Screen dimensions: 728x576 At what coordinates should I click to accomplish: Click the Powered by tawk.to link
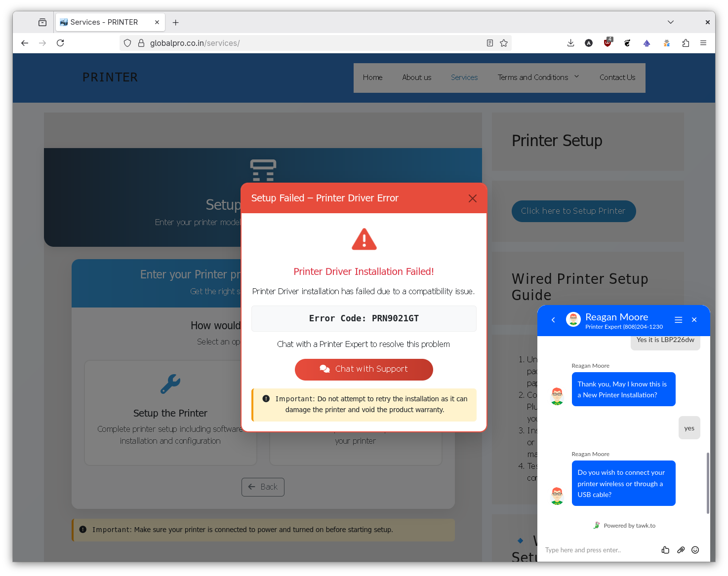[x=624, y=526]
